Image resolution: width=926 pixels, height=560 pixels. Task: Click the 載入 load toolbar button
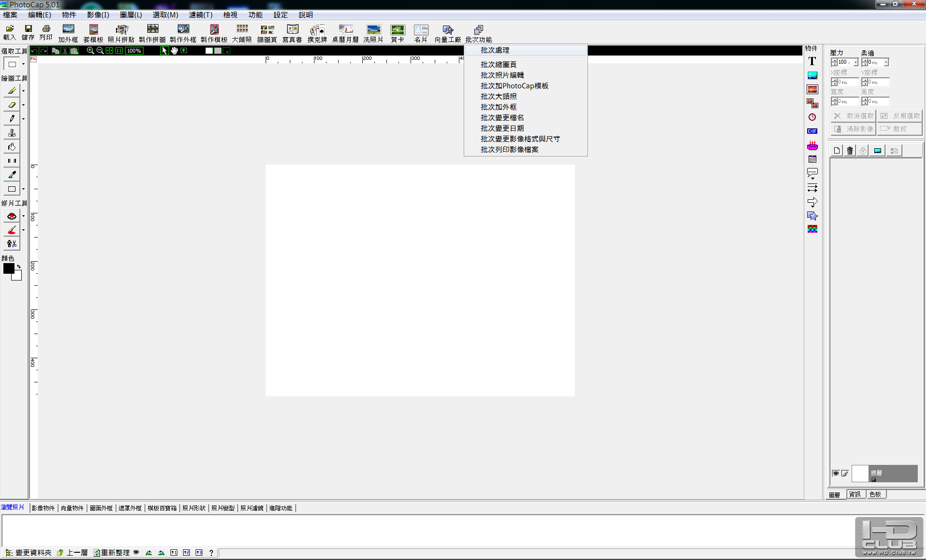[10, 32]
